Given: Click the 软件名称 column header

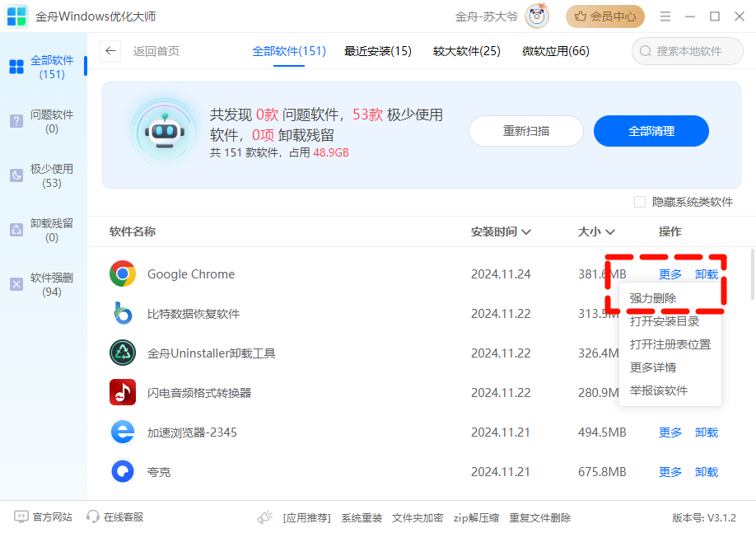Looking at the screenshot, I should tap(133, 231).
